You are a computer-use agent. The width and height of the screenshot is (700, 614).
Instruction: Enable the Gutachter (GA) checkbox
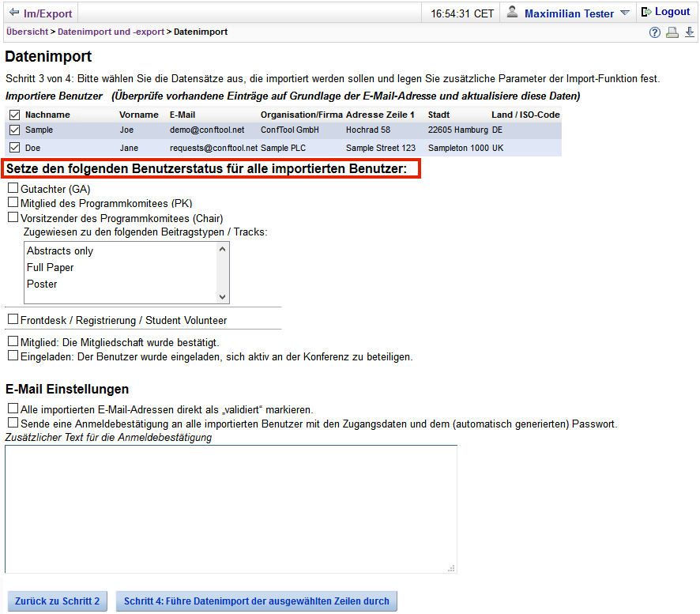click(x=13, y=188)
